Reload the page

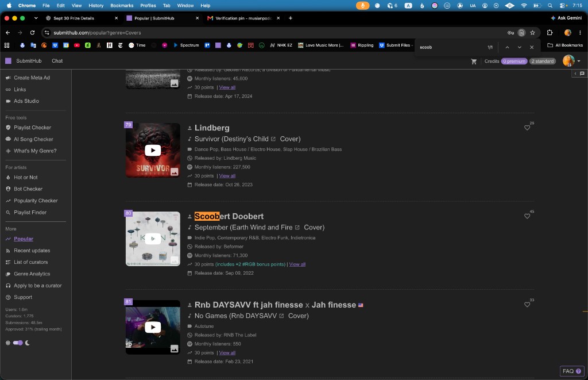(32, 33)
